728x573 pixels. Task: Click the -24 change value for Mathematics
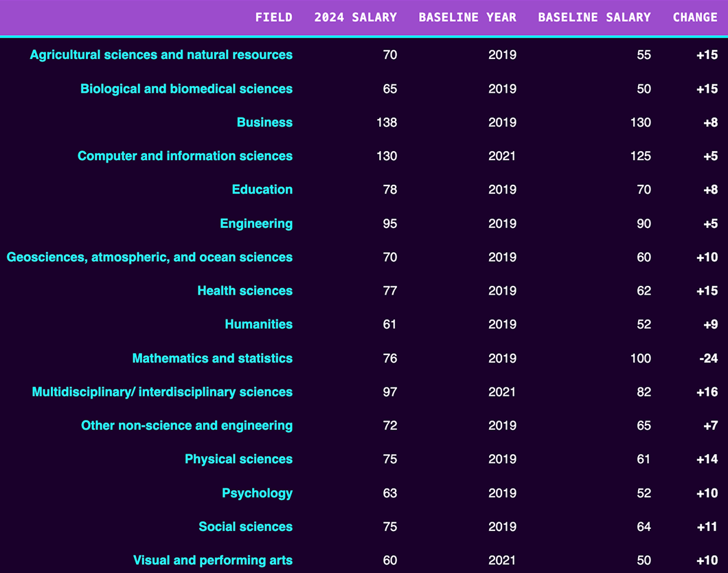coord(707,358)
